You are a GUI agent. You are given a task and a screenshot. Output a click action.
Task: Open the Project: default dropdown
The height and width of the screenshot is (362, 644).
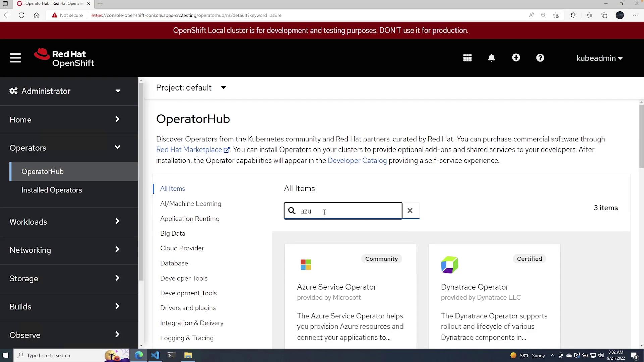pos(191,88)
